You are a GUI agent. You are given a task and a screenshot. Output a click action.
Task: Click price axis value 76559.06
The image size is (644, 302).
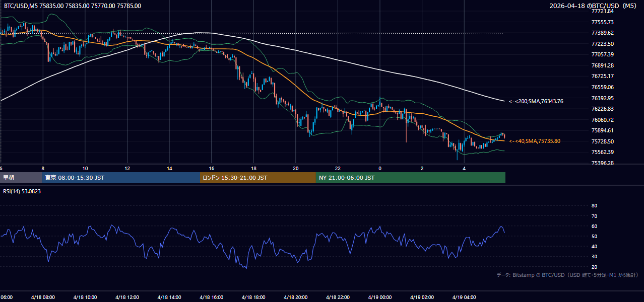[x=603, y=87]
